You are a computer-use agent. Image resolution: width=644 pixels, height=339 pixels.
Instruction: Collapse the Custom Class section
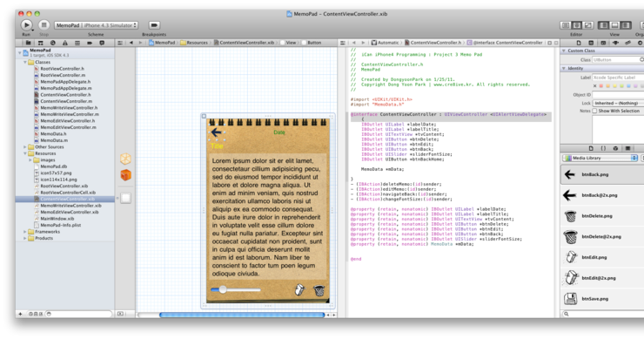coord(564,51)
